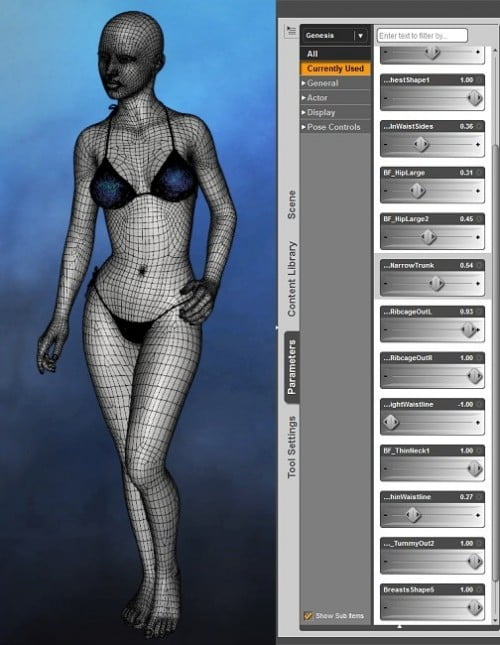Click the BreastsShape5 parameter label
The height and width of the screenshot is (645, 500).
tap(409, 590)
